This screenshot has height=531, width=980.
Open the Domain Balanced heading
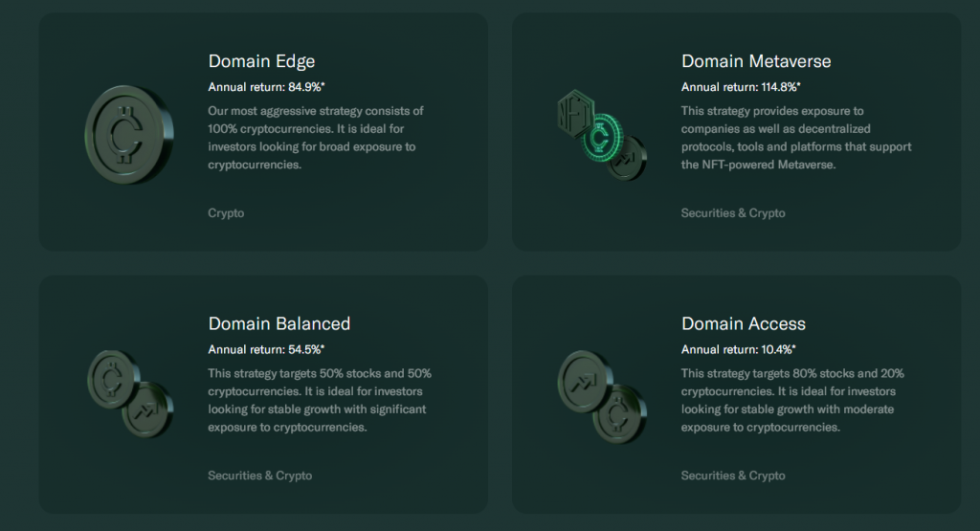pos(279,323)
